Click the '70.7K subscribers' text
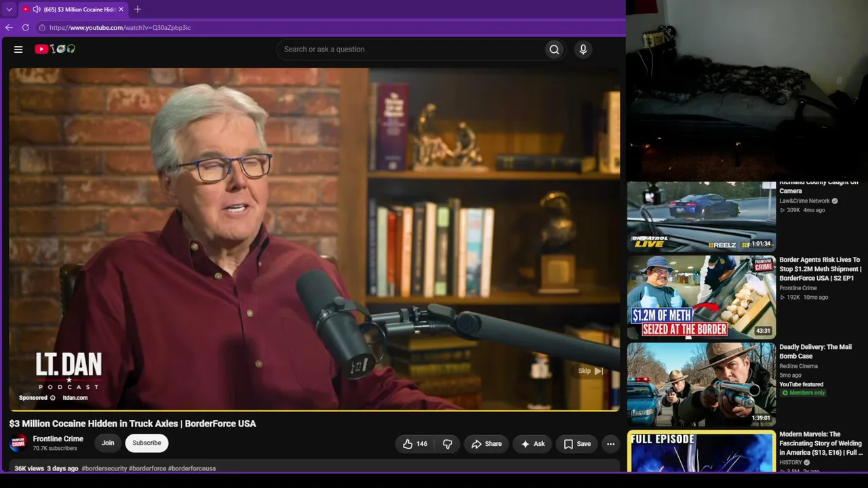868x488 pixels. 55,448
